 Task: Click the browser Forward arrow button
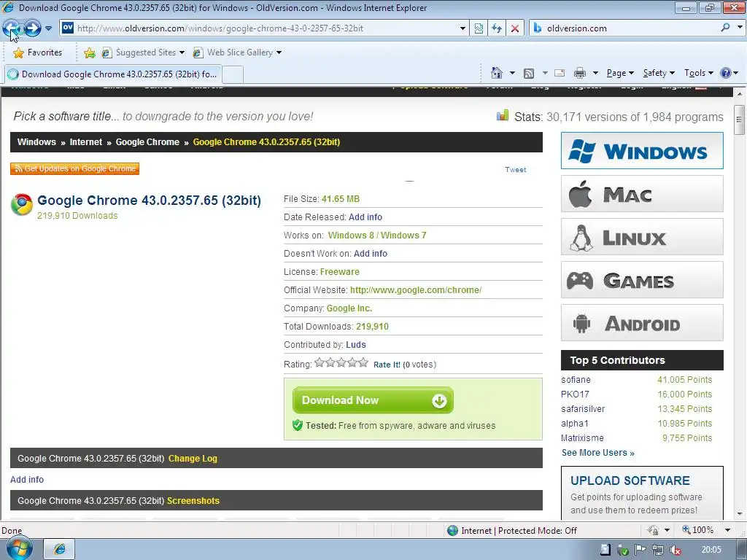(x=32, y=28)
